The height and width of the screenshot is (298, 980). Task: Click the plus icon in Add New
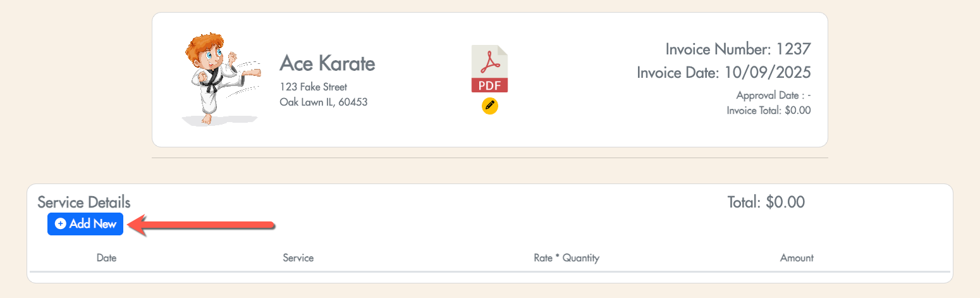61,224
